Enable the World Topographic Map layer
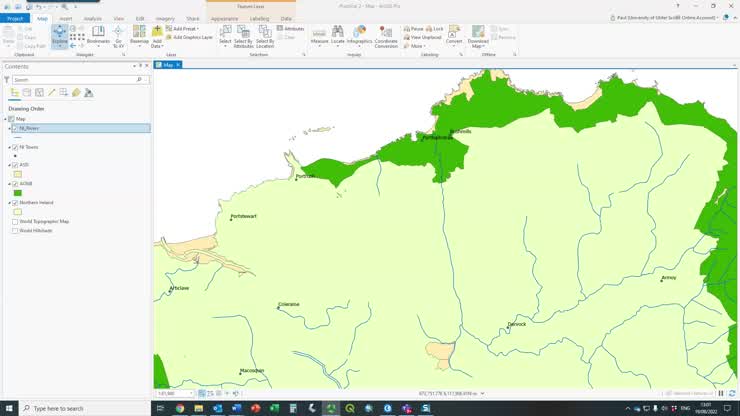The width and height of the screenshot is (740, 416). tap(15, 221)
